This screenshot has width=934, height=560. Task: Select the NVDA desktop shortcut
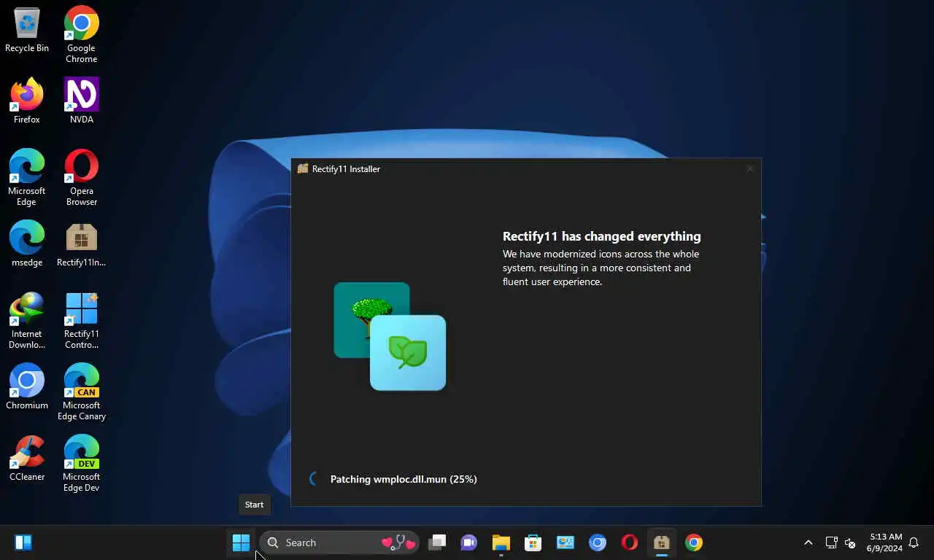coord(82,101)
